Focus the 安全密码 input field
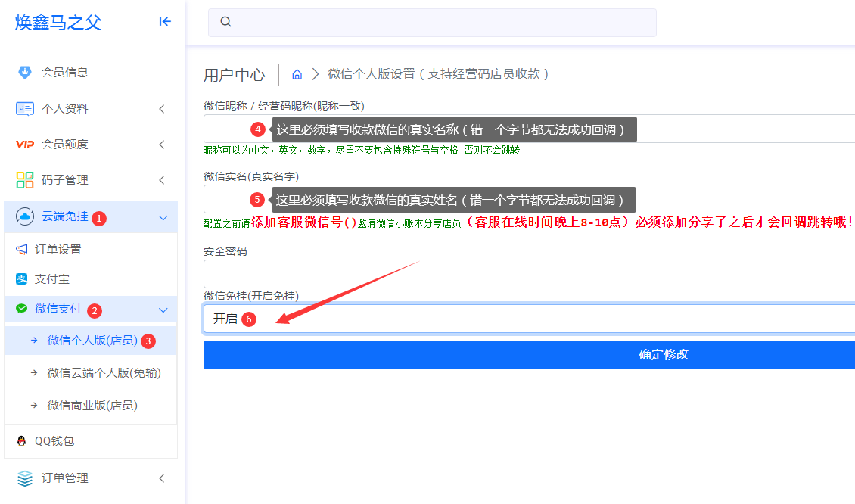 click(529, 274)
